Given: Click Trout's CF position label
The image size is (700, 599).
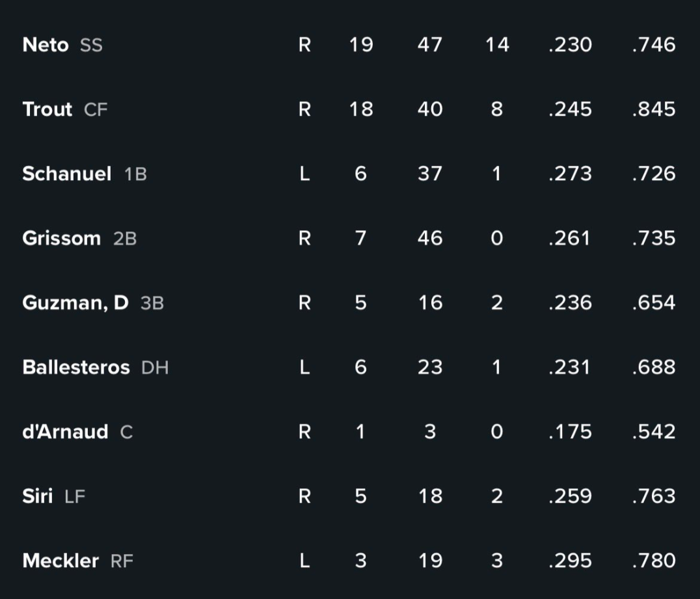Looking at the screenshot, I should 96,110.
